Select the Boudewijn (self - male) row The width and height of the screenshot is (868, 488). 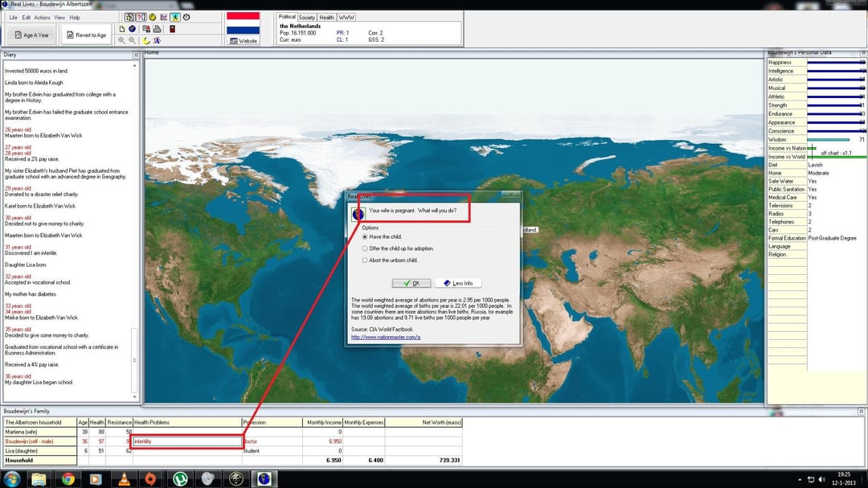233,441
